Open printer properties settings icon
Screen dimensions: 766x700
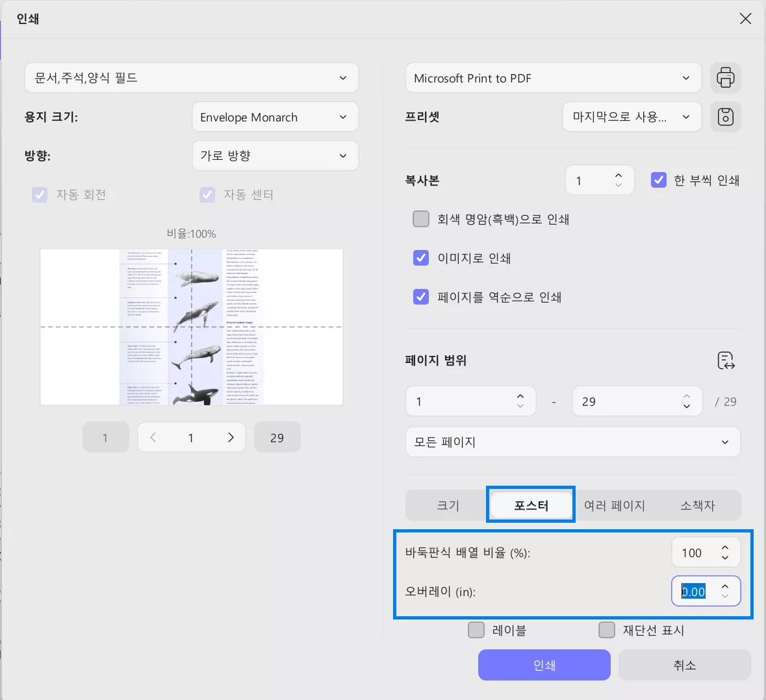coord(726,77)
